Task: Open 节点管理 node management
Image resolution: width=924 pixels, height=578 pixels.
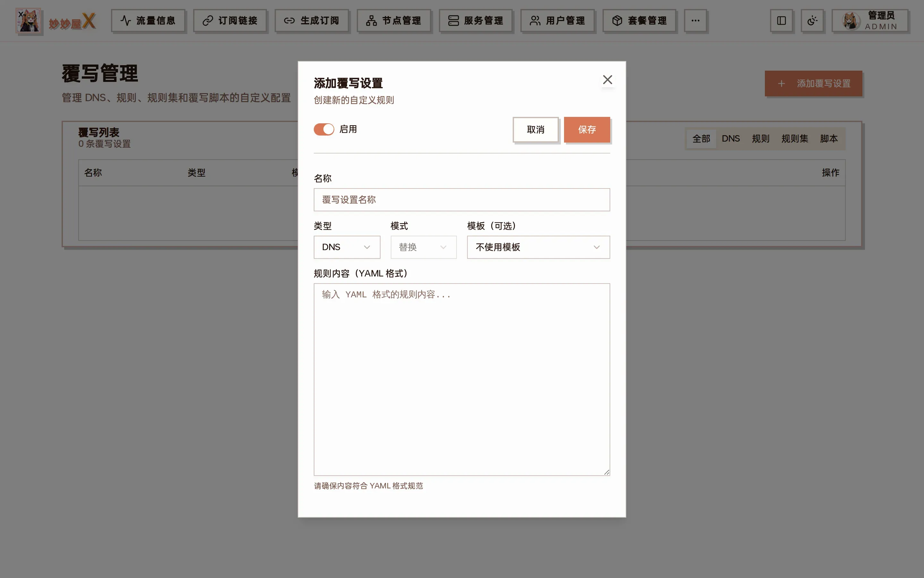Action: click(x=394, y=21)
